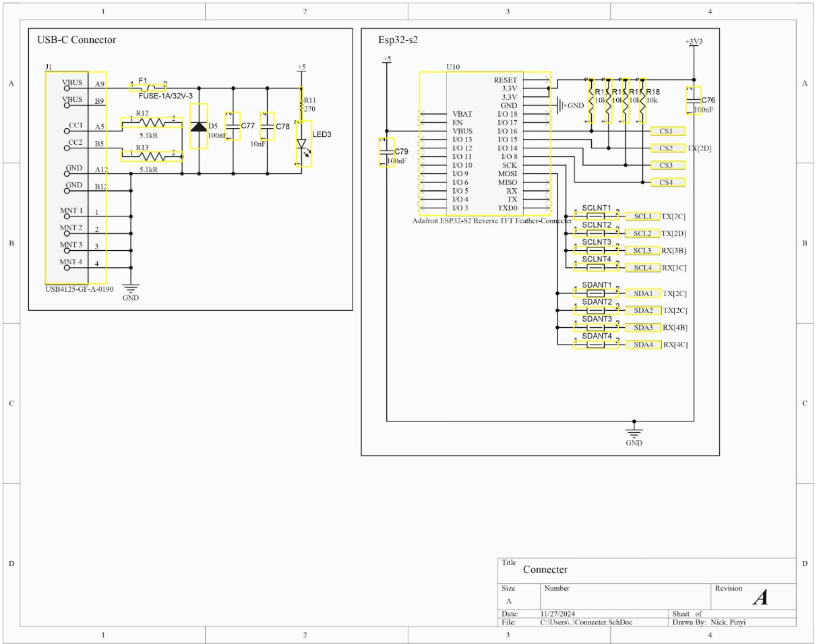Image resolution: width=817 pixels, height=644 pixels.
Task: Select capacitor C77 symbol
Action: click(233, 126)
